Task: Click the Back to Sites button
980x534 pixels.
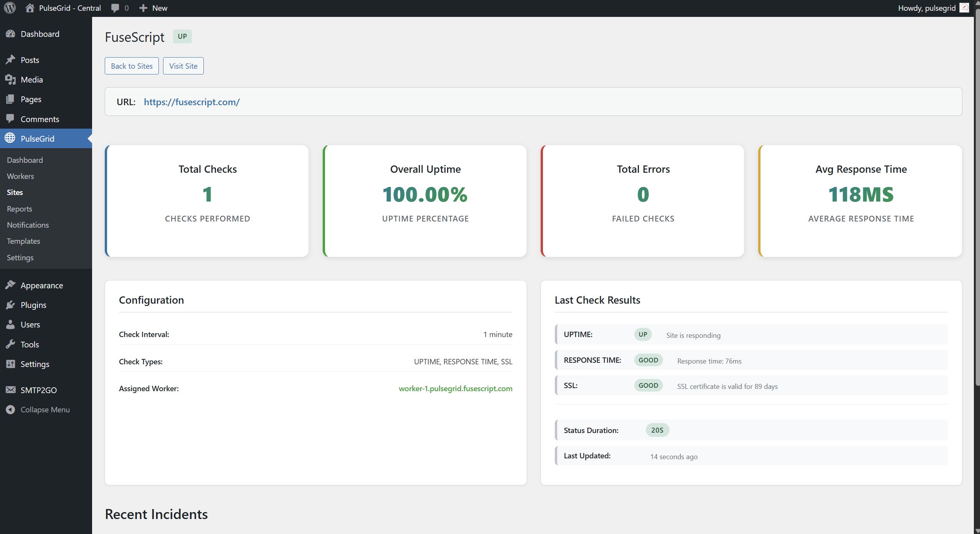Action: pyautogui.click(x=132, y=66)
